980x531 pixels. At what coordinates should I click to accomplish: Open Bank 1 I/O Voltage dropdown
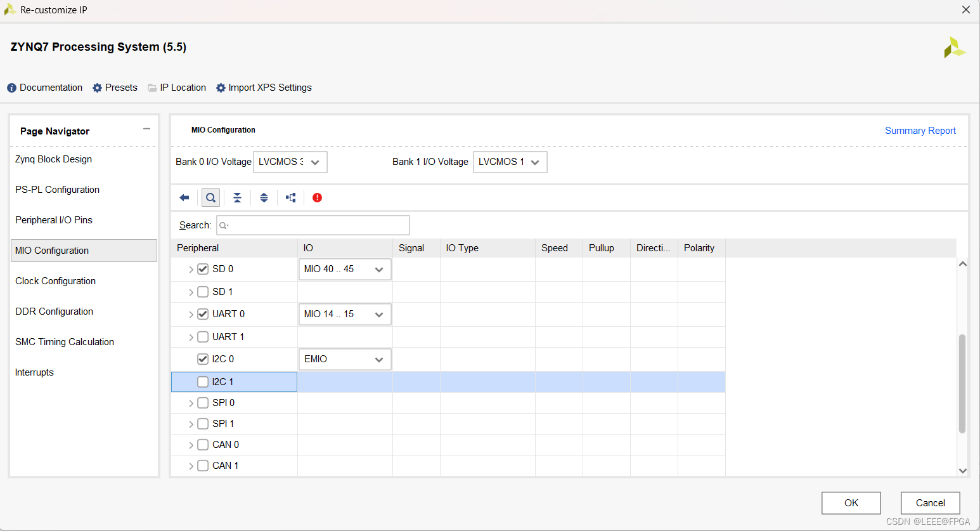pyautogui.click(x=510, y=162)
